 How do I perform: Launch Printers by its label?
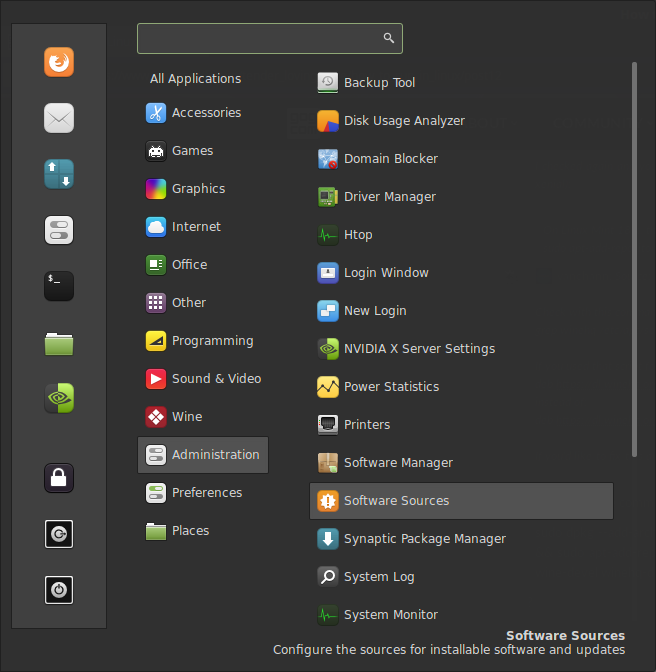[x=367, y=425]
